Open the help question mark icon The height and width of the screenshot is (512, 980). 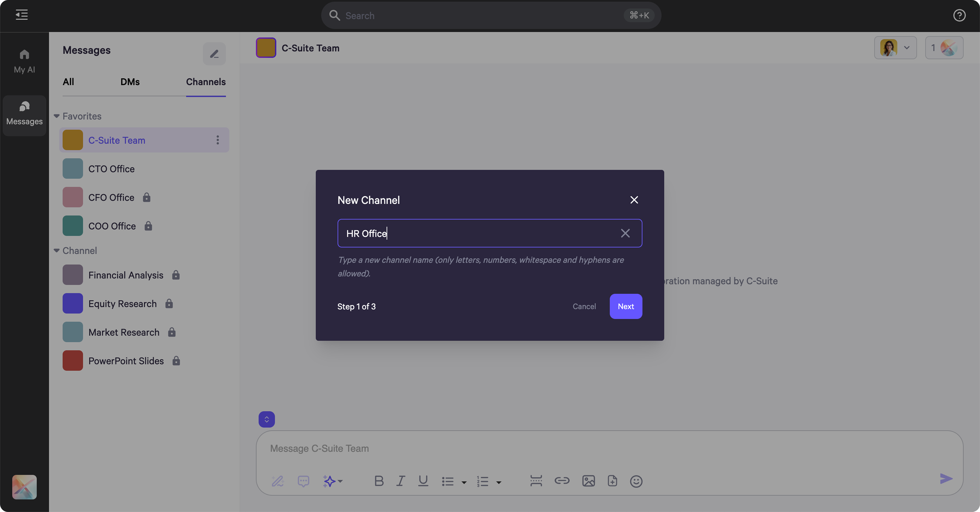(959, 15)
